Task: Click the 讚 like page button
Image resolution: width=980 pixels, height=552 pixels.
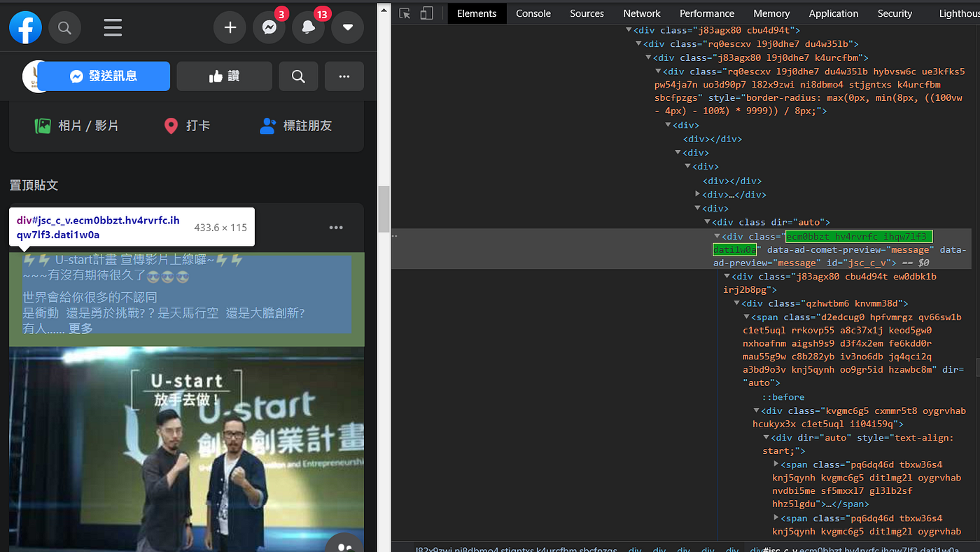Action: [224, 76]
